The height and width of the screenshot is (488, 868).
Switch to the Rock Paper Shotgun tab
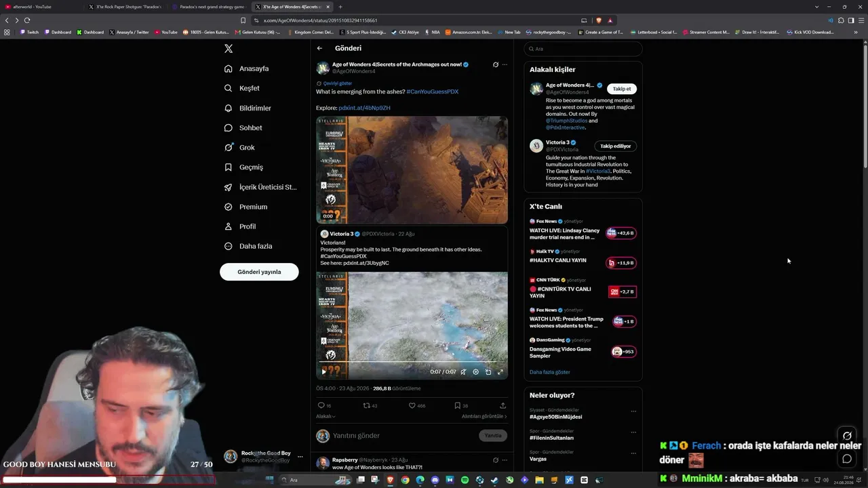tap(126, 7)
